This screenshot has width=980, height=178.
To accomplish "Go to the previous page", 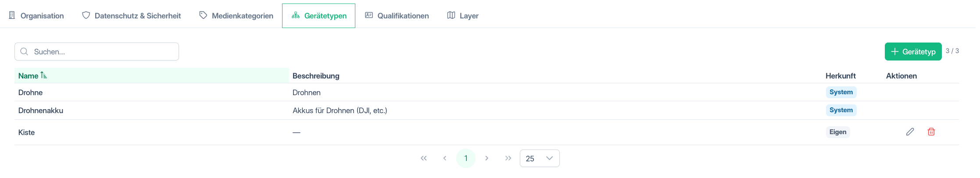I will [x=445, y=158].
